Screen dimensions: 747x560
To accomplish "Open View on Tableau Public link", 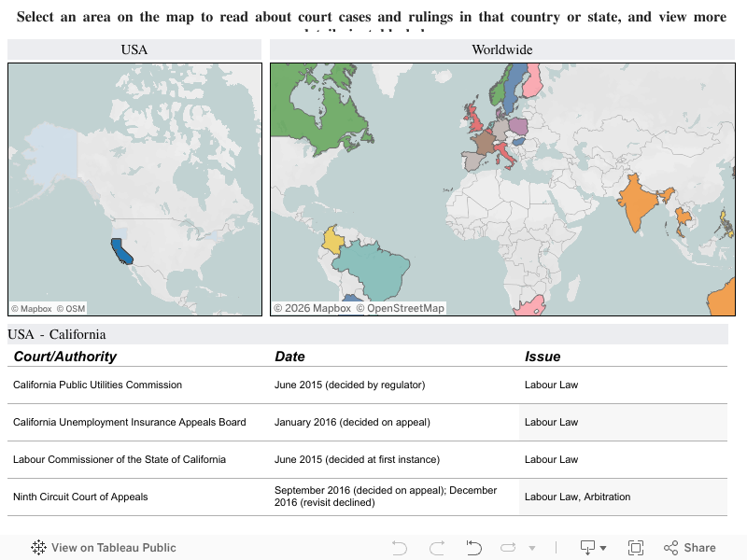I will (x=104, y=548).
